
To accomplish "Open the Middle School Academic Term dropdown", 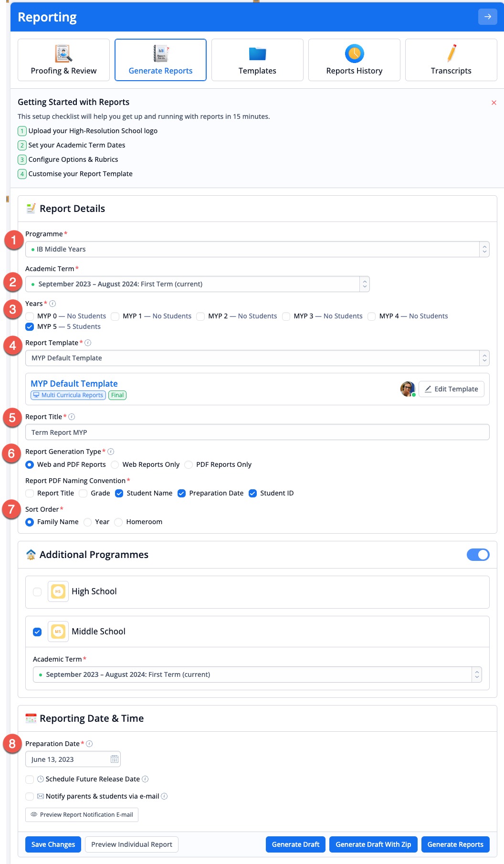I will pyautogui.click(x=257, y=674).
